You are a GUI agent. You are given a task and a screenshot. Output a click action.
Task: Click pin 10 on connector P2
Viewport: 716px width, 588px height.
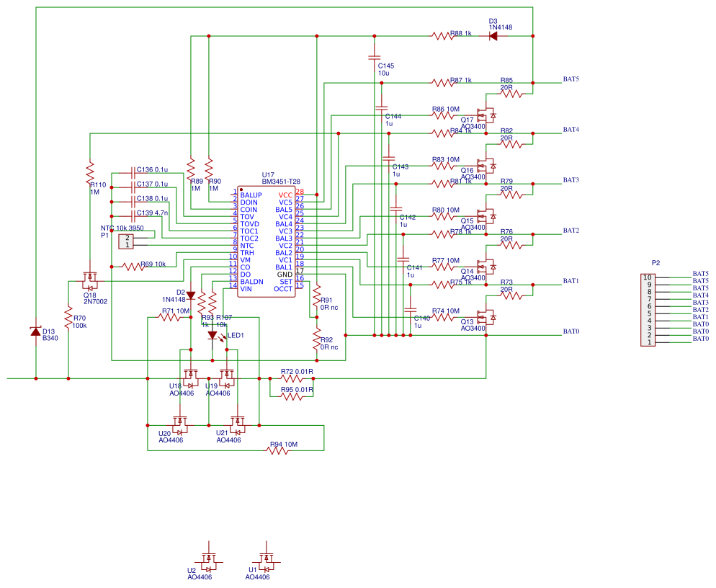(648, 277)
